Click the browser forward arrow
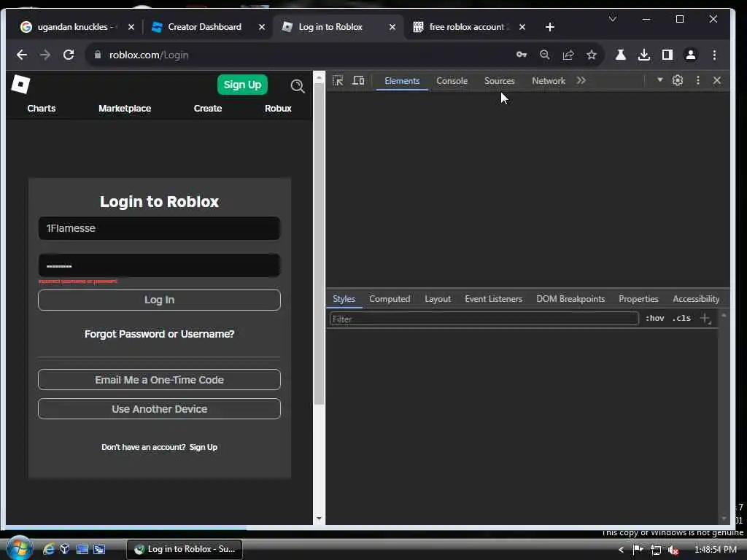The width and height of the screenshot is (747, 560). [x=44, y=55]
